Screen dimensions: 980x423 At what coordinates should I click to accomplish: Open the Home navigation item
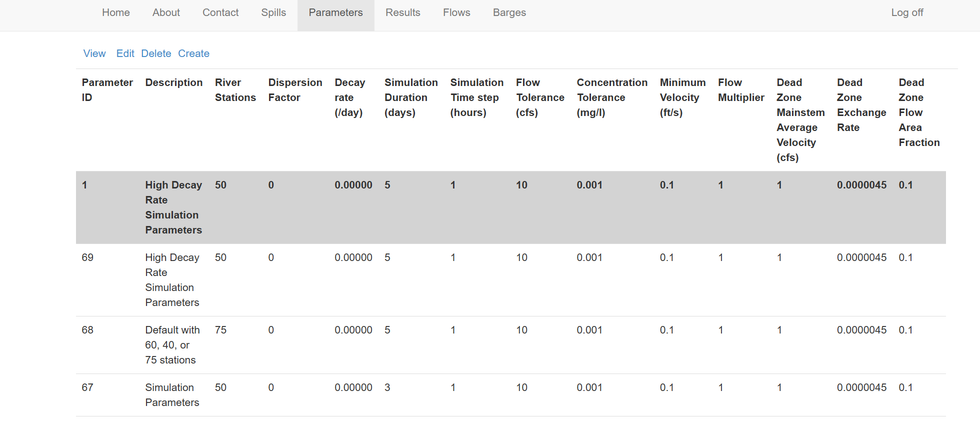[116, 12]
